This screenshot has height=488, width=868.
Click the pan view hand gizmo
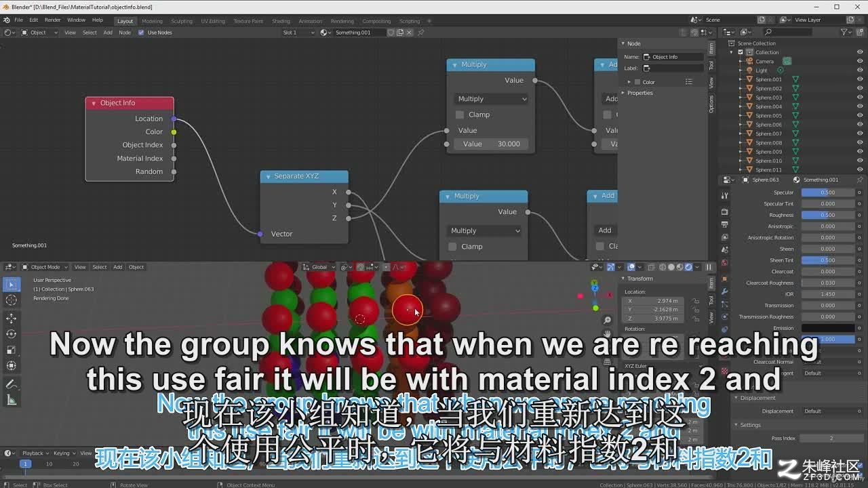608,333
